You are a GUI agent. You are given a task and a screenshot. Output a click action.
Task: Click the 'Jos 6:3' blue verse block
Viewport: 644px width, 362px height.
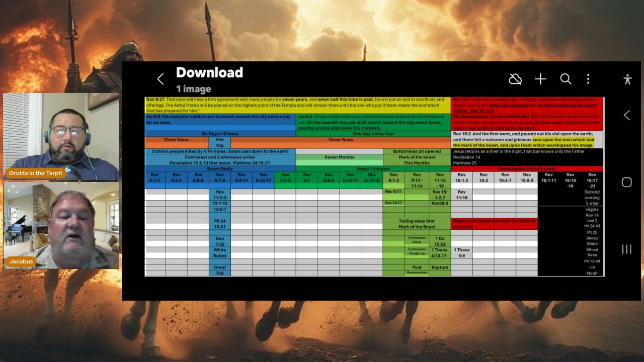click(x=220, y=122)
